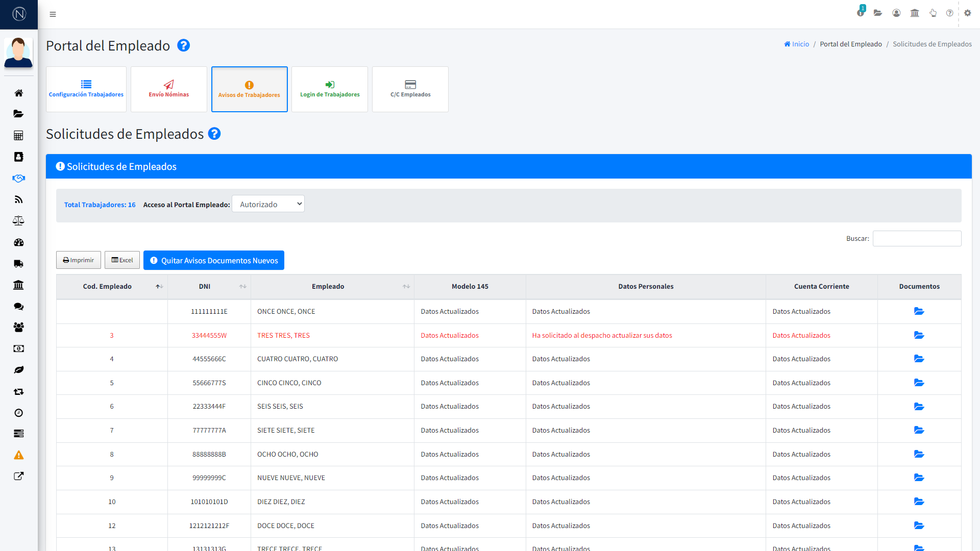
Task: Click the Inicio breadcrumb link
Action: 797,44
